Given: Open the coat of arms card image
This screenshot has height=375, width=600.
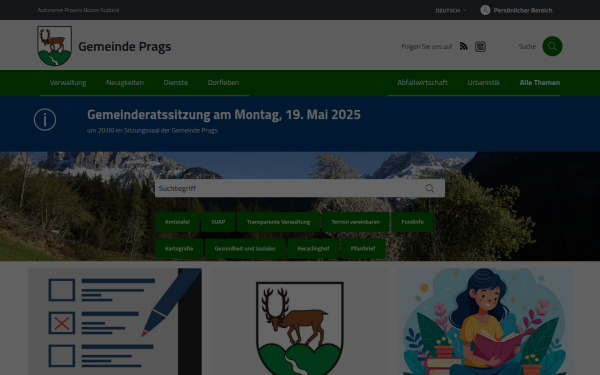Looking at the screenshot, I should 300,321.
